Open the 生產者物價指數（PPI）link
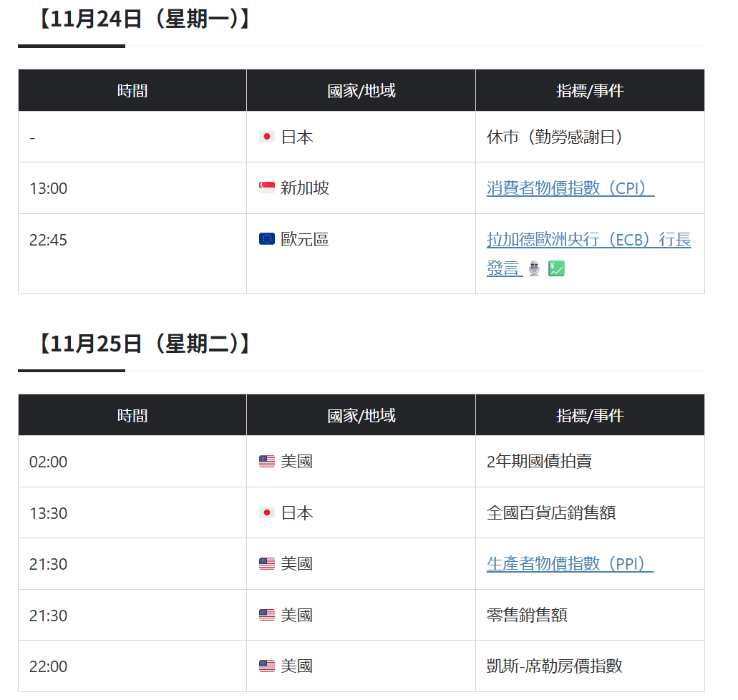 (569, 563)
